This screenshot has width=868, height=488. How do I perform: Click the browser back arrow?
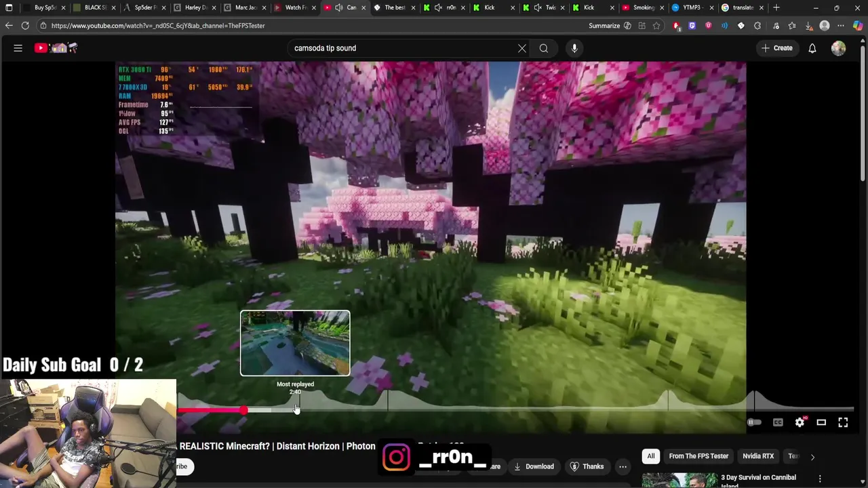pos(9,26)
